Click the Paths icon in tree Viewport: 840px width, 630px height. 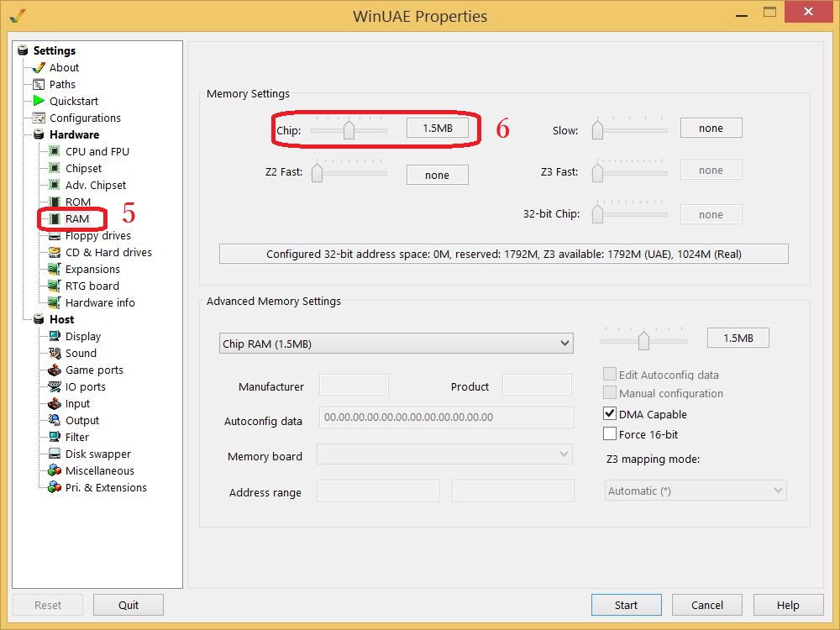(39, 84)
